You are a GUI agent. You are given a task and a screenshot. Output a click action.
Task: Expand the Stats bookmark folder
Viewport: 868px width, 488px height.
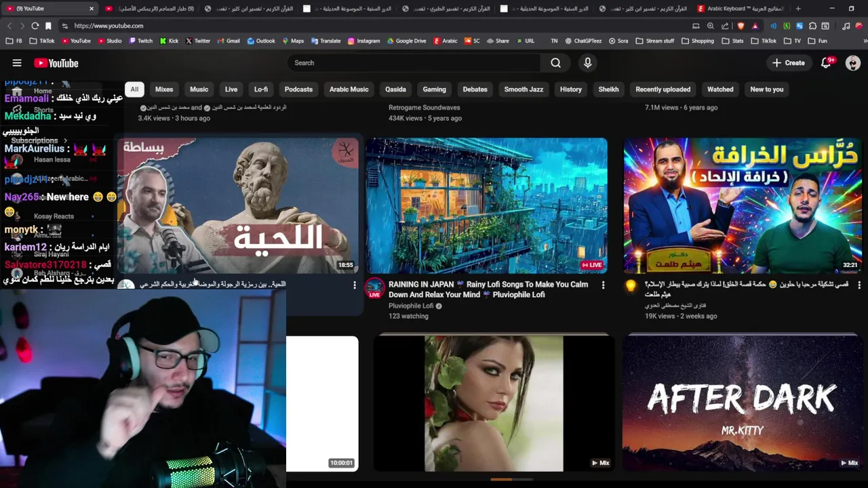(x=733, y=41)
